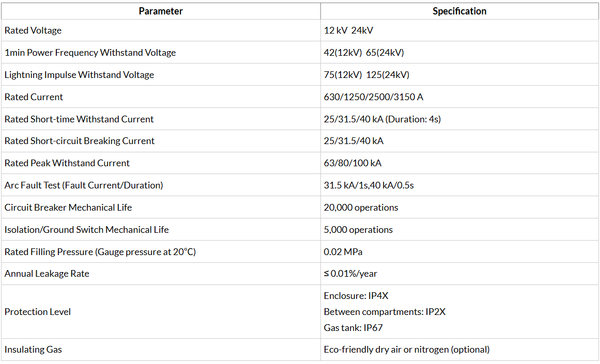
Task: Select the 630/1250/2500/3150 A value
Action: click(x=374, y=97)
